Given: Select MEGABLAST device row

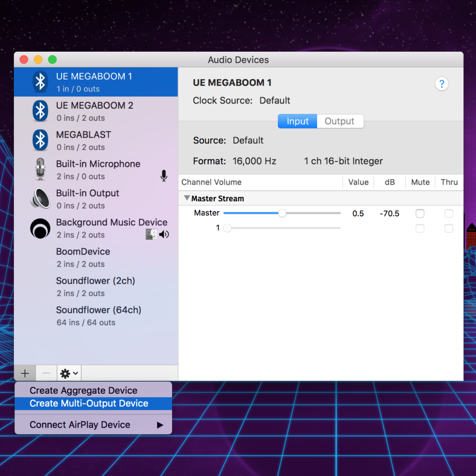Looking at the screenshot, I should point(96,140).
